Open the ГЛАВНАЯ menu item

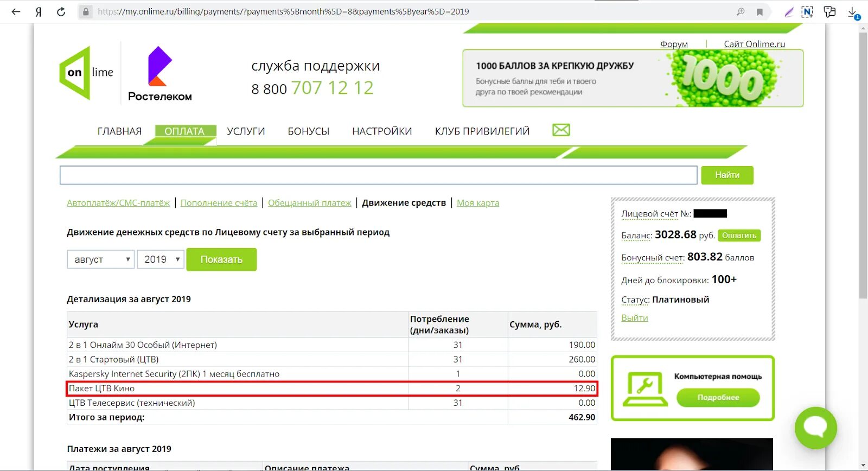(119, 131)
